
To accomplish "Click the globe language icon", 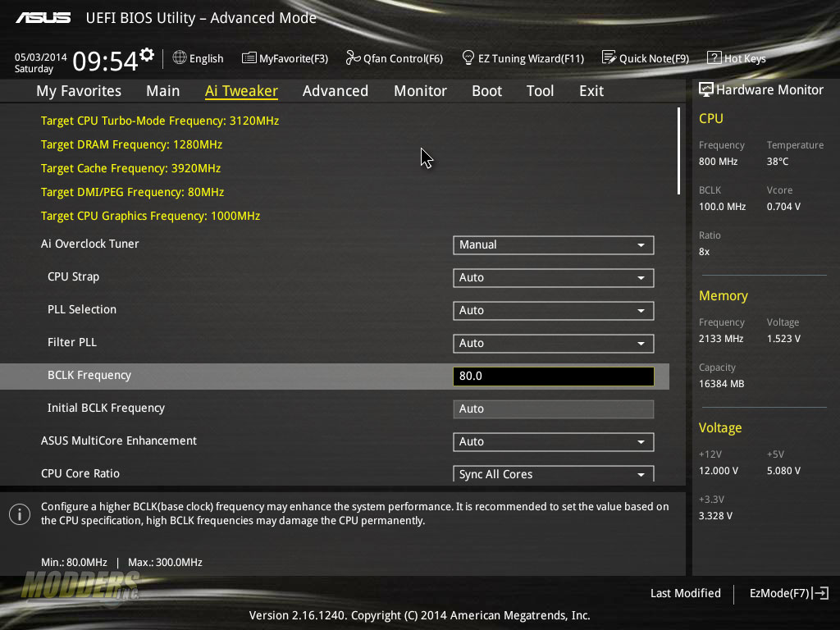I will (x=180, y=58).
